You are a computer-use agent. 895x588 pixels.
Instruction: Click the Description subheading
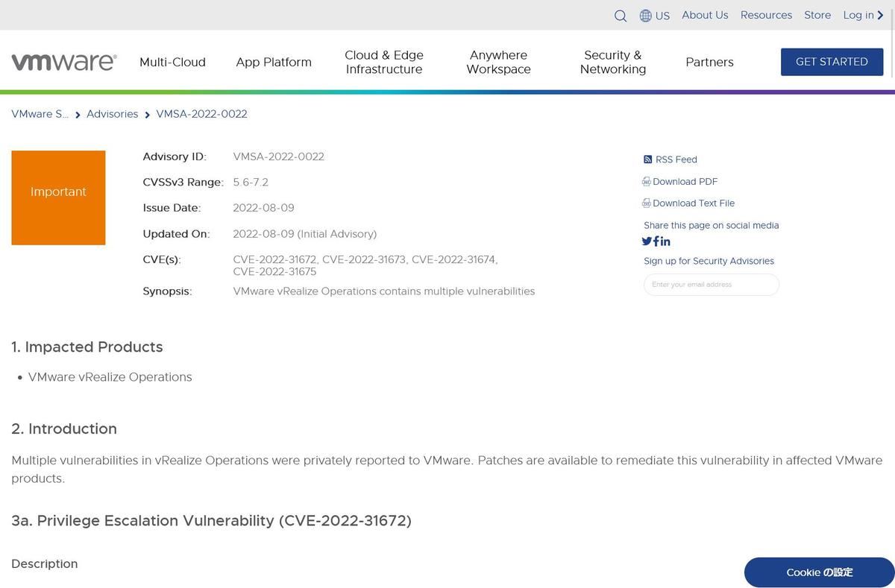45,564
